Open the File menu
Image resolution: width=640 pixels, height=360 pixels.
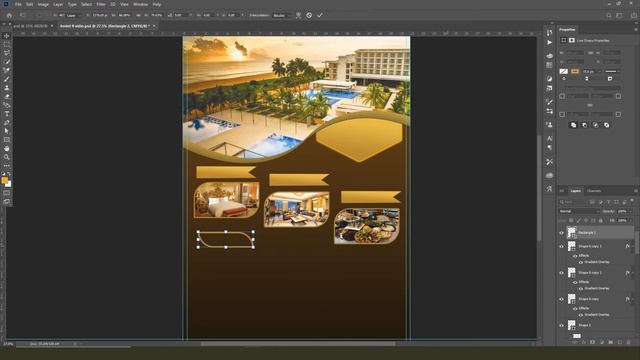click(18, 4)
